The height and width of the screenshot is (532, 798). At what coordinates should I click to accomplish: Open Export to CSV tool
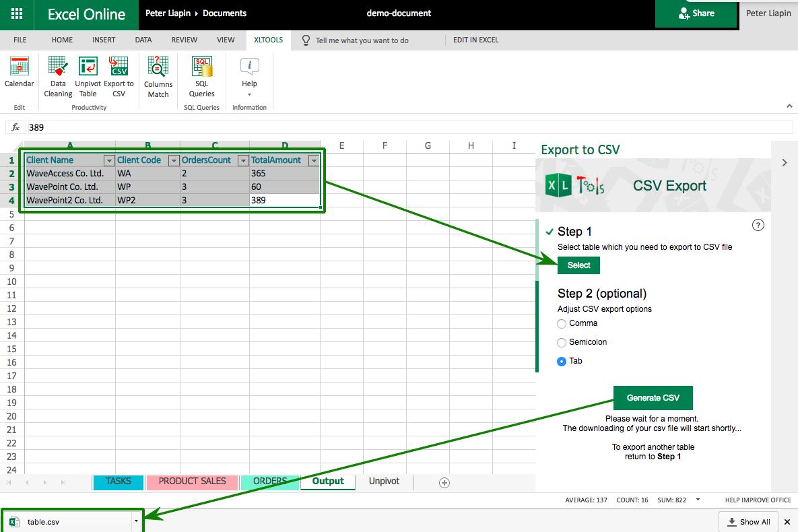[119, 76]
